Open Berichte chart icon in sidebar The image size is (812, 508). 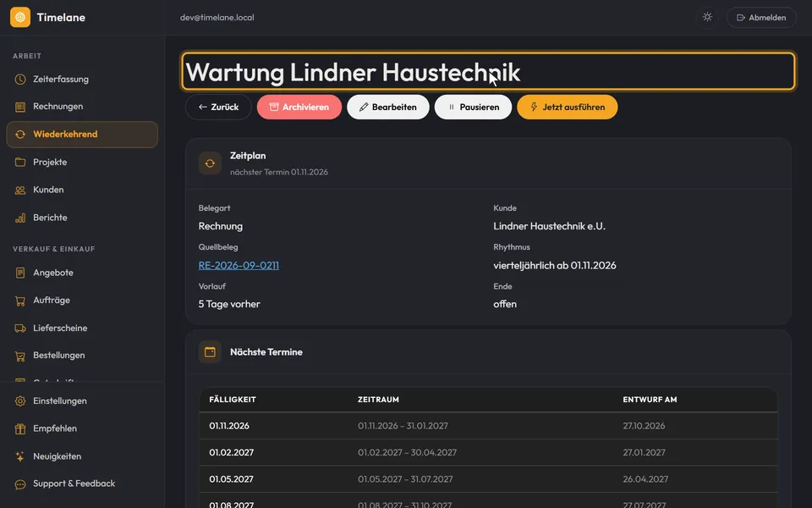point(20,218)
